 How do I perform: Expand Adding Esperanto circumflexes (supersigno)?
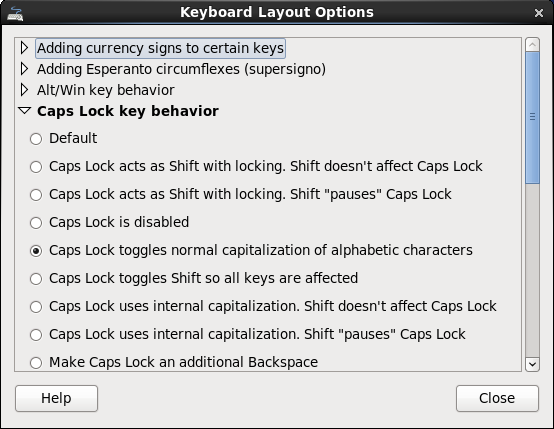24,69
